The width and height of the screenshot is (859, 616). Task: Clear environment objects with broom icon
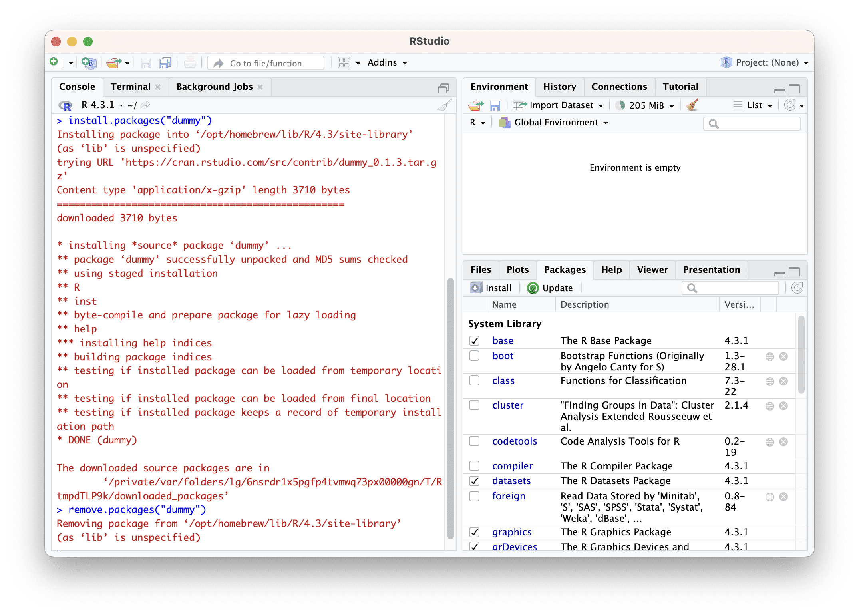point(692,105)
